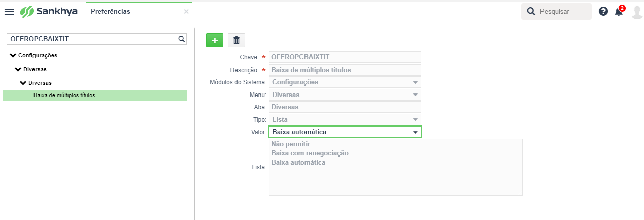Viewport: 644px width, 220px height.
Task: Open the user profile avatar
Action: click(637, 11)
